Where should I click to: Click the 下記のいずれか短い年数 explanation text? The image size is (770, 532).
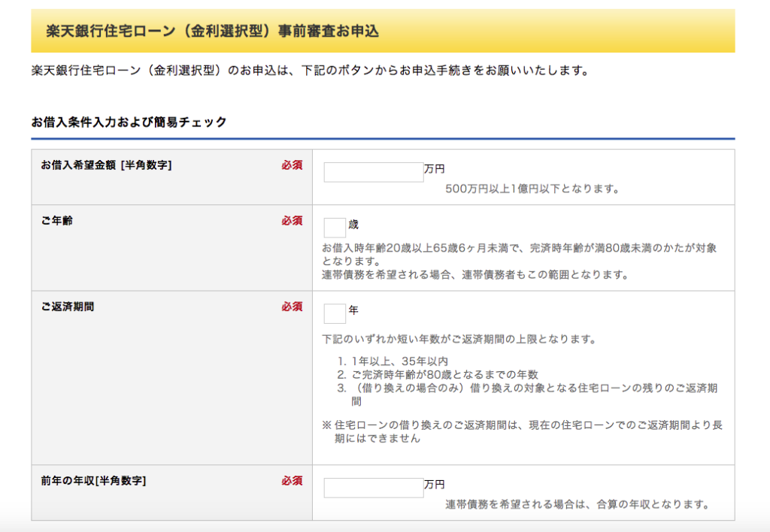click(x=459, y=339)
